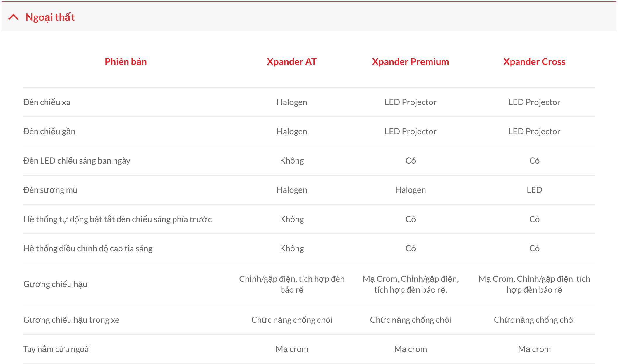Click the Phiên bản column header
The height and width of the screenshot is (364, 618).
coord(126,62)
